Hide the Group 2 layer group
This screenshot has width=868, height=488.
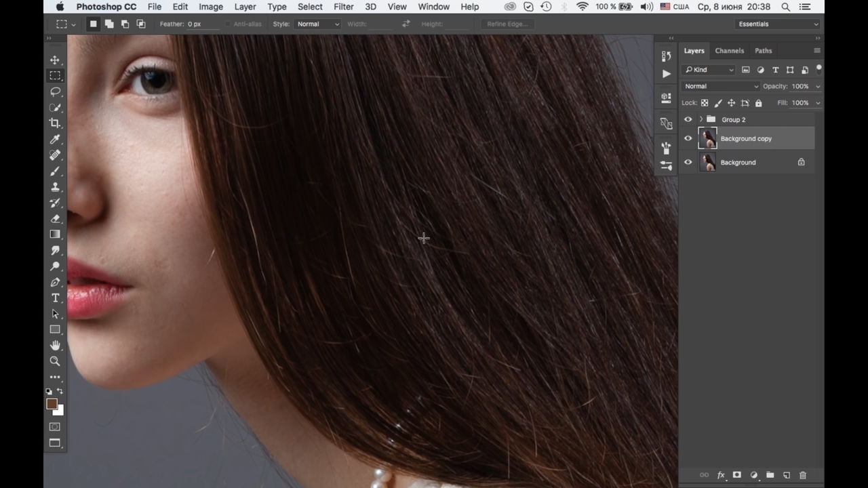688,119
